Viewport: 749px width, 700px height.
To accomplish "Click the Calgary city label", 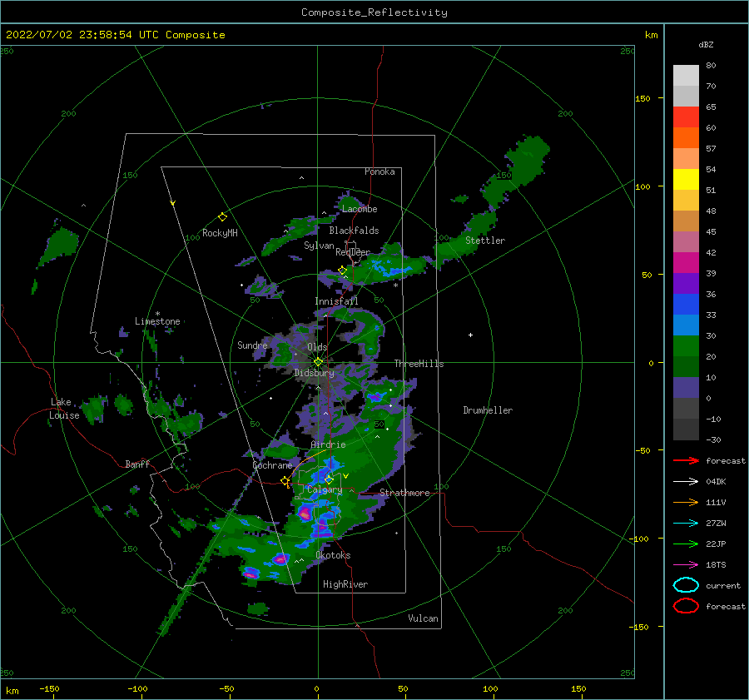I will pyautogui.click(x=325, y=489).
